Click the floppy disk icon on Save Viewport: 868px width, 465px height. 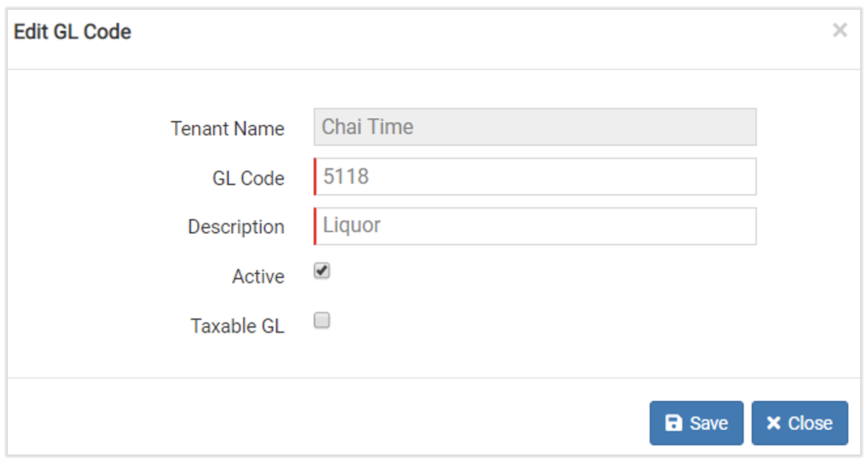click(x=674, y=423)
